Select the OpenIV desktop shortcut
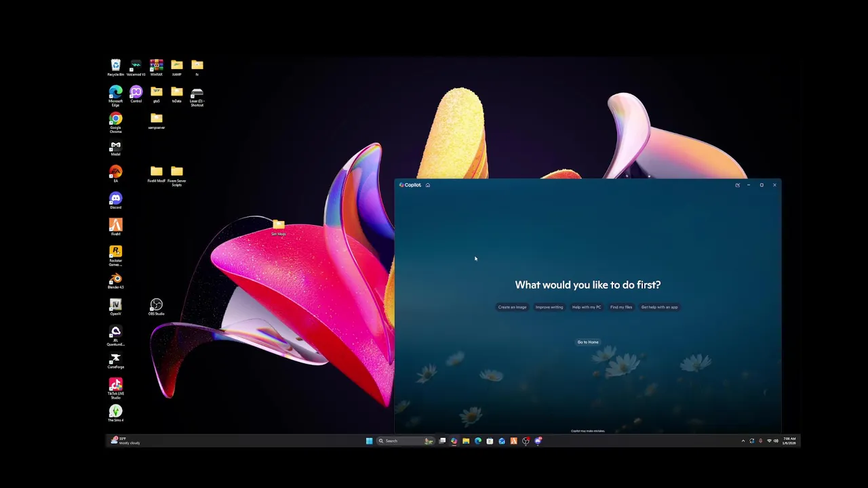The width and height of the screenshot is (868, 488). (115, 308)
